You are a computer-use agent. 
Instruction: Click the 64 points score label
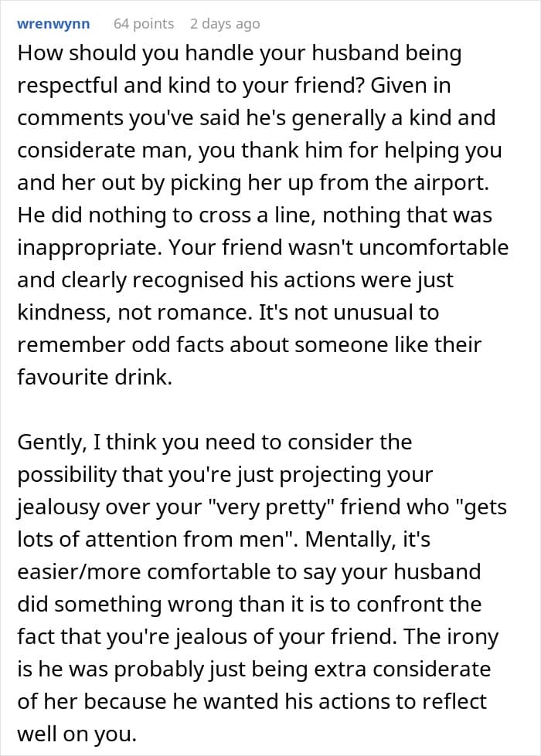(x=144, y=24)
